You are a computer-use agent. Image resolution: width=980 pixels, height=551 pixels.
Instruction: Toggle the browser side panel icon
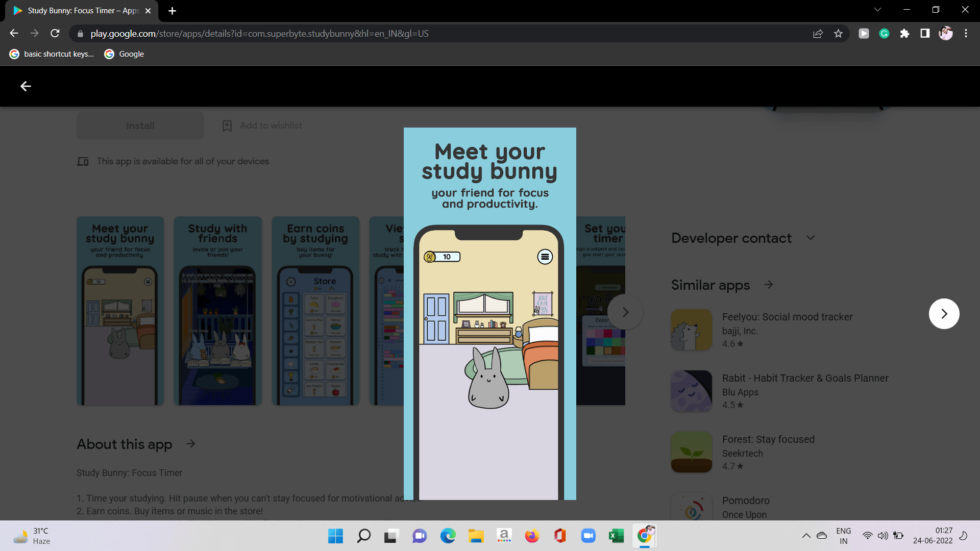925,34
